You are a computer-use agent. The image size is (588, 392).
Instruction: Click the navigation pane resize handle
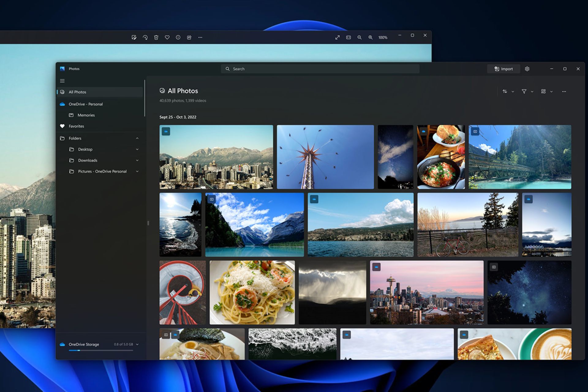click(x=148, y=223)
